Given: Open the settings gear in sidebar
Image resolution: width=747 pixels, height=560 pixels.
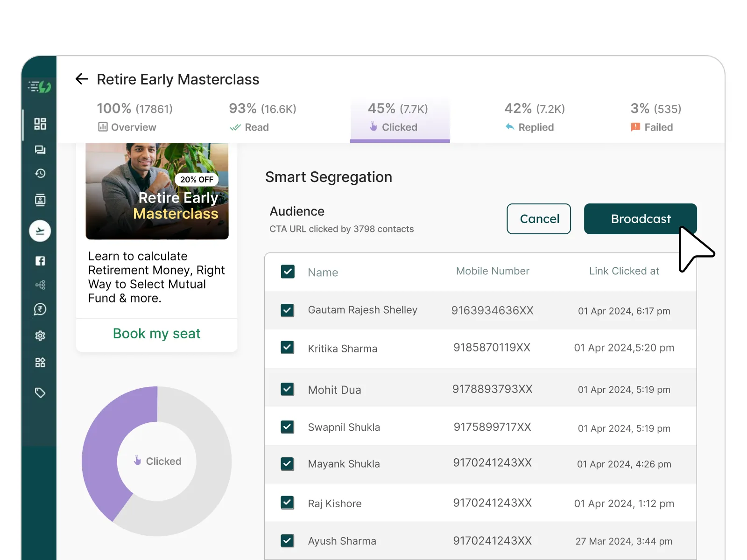Looking at the screenshot, I should (40, 336).
